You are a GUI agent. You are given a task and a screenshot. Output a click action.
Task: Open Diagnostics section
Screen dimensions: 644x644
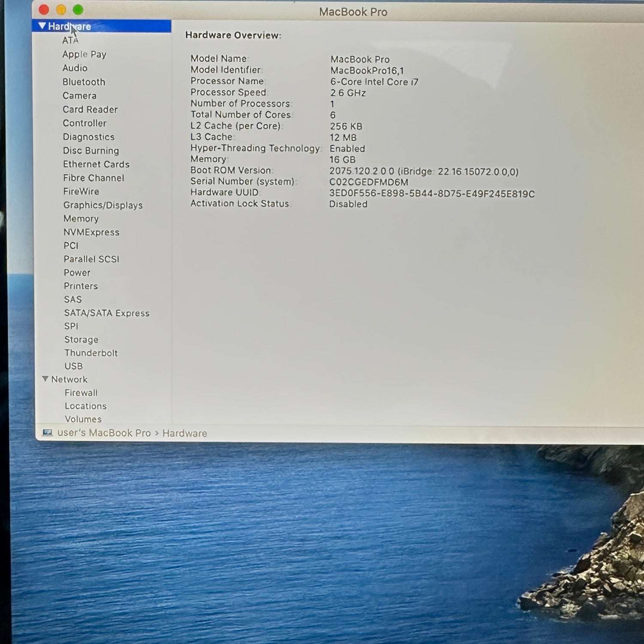89,137
